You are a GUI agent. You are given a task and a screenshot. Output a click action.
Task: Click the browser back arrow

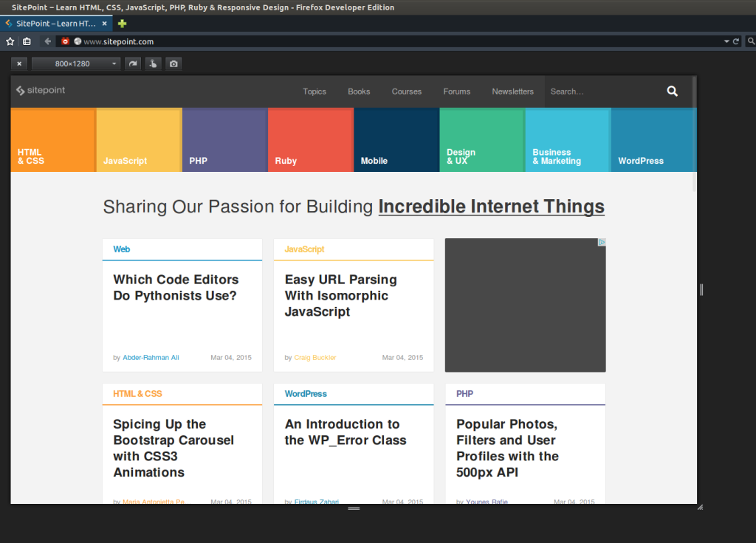[x=48, y=41]
